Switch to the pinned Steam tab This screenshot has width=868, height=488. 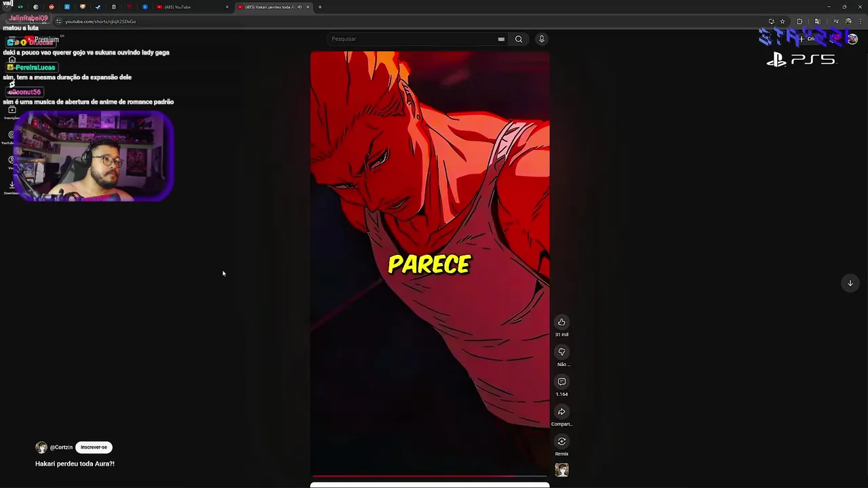pos(98,7)
